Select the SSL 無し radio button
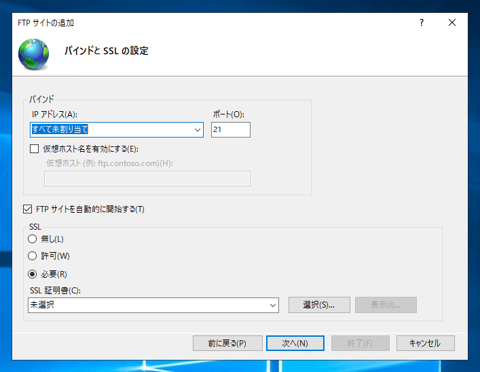 tap(32, 239)
